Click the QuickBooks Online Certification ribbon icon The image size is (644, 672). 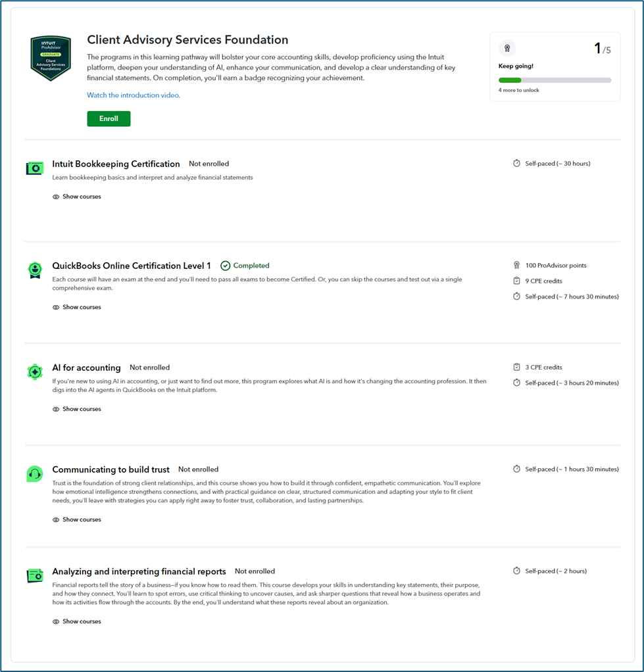(35, 270)
